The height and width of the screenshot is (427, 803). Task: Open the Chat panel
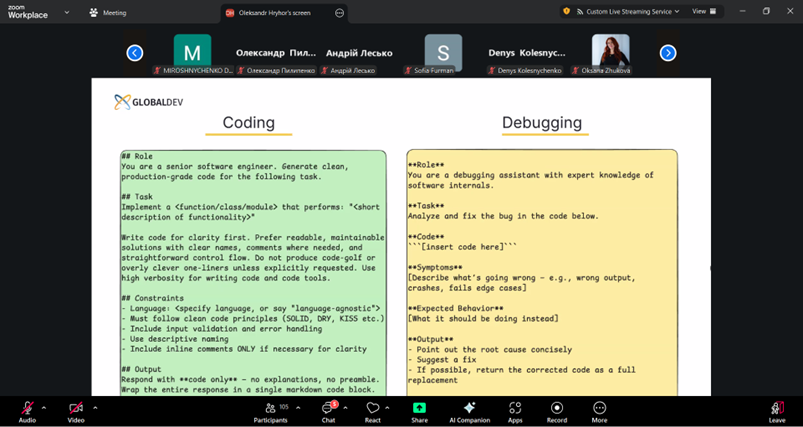pyautogui.click(x=328, y=408)
